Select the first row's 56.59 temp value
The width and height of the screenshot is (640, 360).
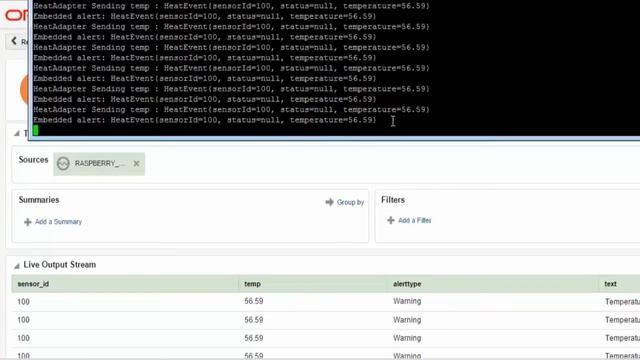pyautogui.click(x=253, y=301)
